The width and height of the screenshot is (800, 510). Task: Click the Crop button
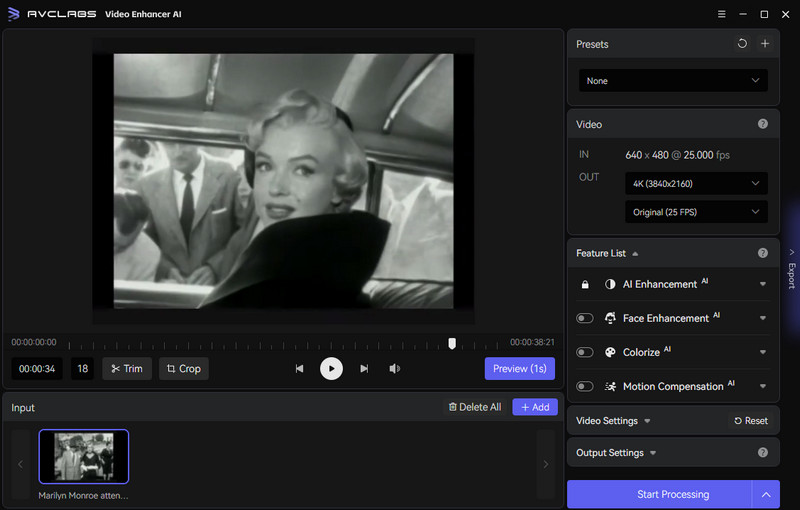point(184,368)
